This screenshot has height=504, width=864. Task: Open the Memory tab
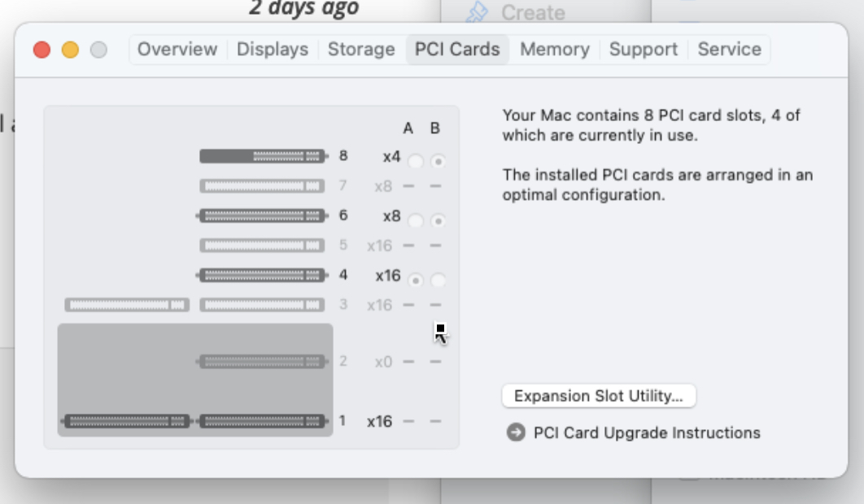click(x=555, y=49)
